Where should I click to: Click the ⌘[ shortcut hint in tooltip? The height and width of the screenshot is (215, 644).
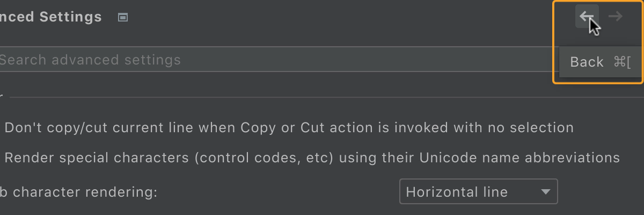click(623, 62)
